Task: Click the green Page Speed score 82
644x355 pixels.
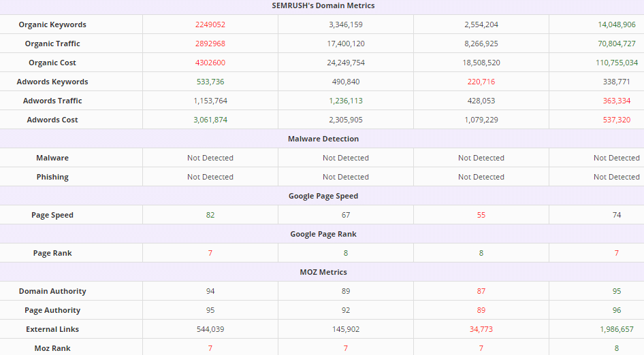Action: [x=210, y=215]
